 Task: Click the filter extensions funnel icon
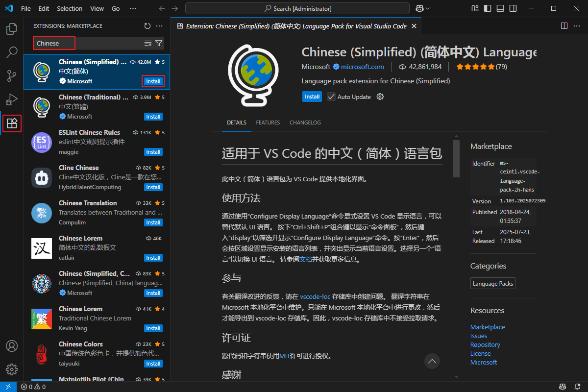(x=159, y=43)
